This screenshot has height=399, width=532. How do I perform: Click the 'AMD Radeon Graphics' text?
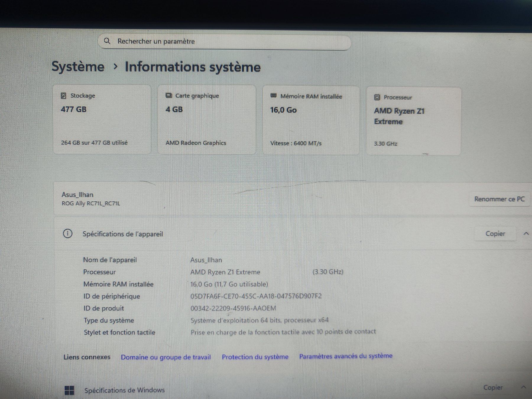(196, 143)
